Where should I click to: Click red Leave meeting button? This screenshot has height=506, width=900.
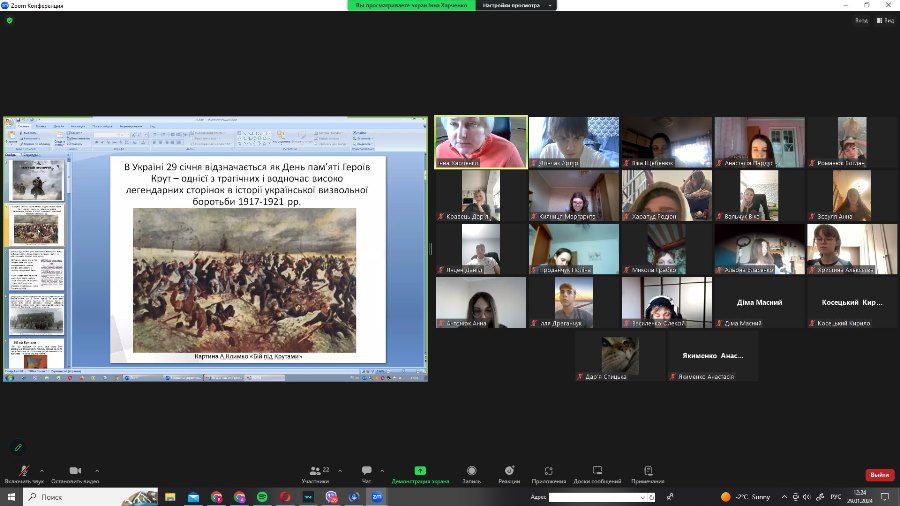(879, 474)
